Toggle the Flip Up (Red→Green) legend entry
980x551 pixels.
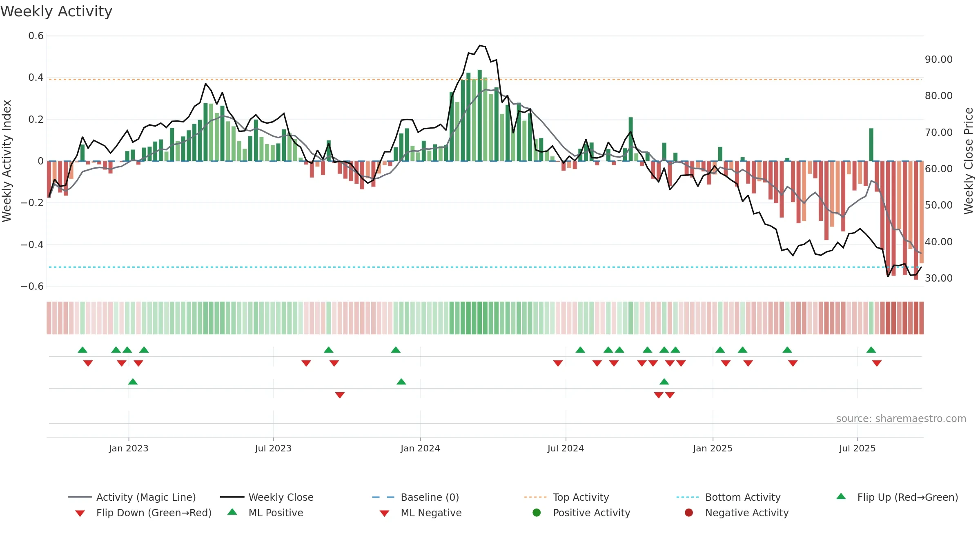[897, 497]
